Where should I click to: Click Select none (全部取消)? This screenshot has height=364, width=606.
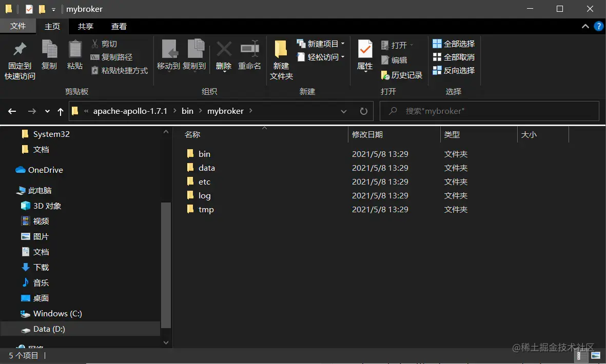pyautogui.click(x=454, y=57)
